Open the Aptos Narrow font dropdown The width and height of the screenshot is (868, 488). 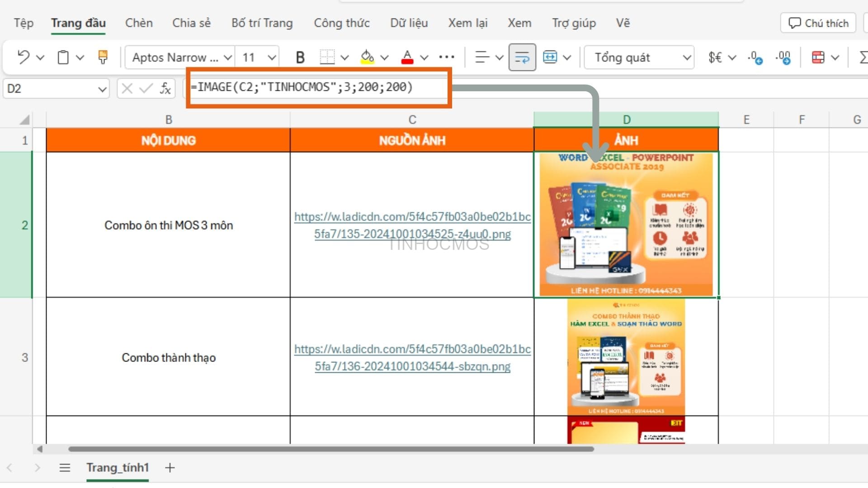[228, 57]
